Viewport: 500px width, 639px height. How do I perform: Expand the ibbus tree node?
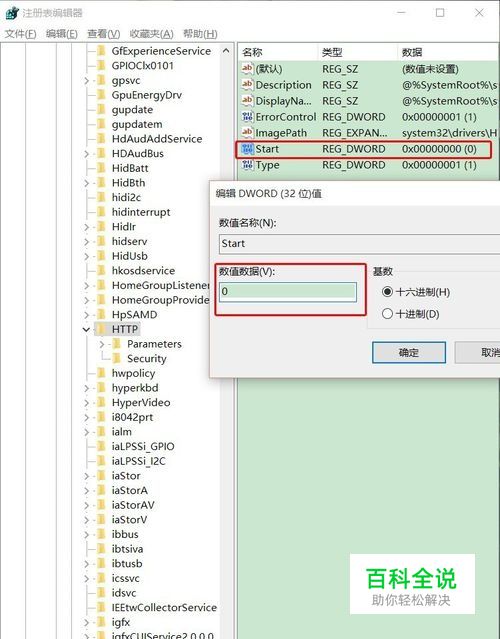click(x=86, y=535)
